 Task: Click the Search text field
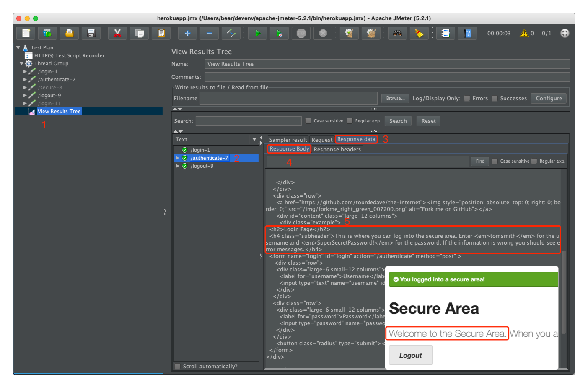click(249, 121)
